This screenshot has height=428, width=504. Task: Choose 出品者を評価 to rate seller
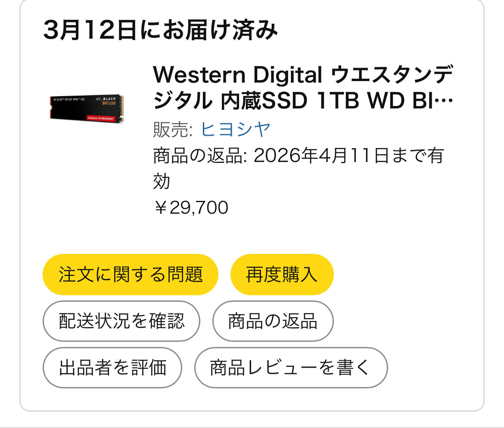[x=112, y=368]
